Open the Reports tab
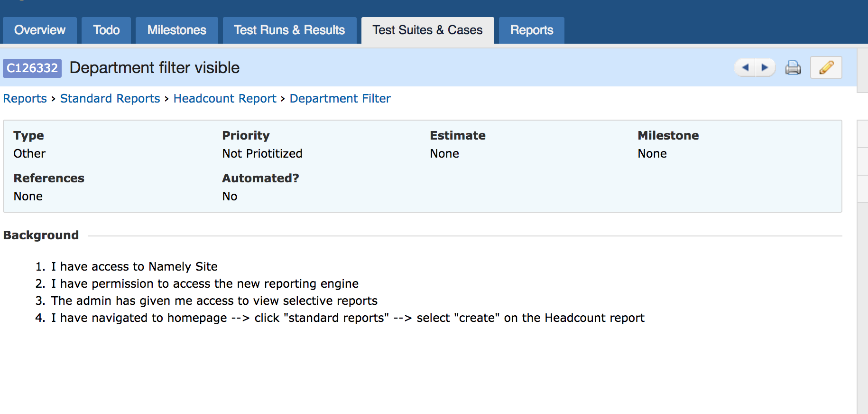The height and width of the screenshot is (414, 868). point(532,30)
